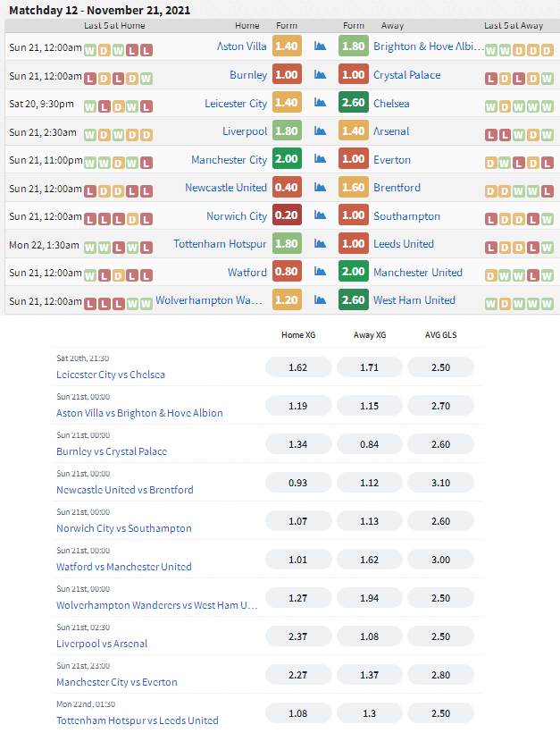Screen dimensions: 560x733
Task: Open stats chart icon for Burnley match
Action: 320,74
